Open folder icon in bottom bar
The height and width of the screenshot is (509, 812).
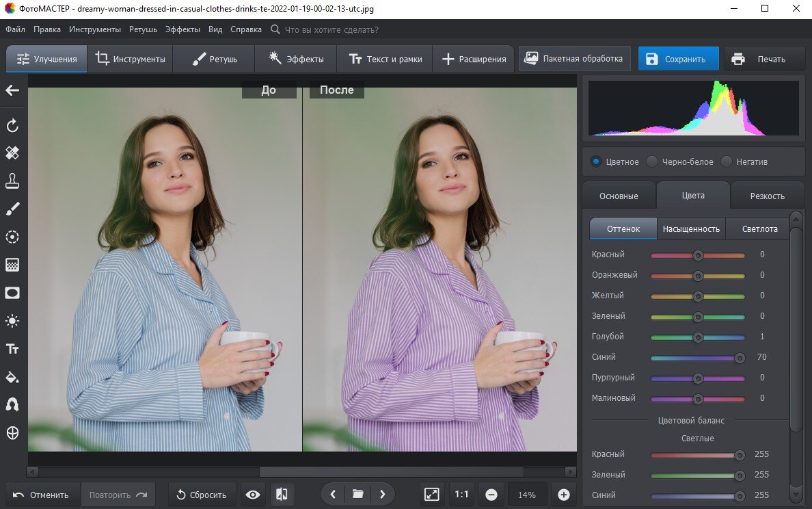click(358, 494)
